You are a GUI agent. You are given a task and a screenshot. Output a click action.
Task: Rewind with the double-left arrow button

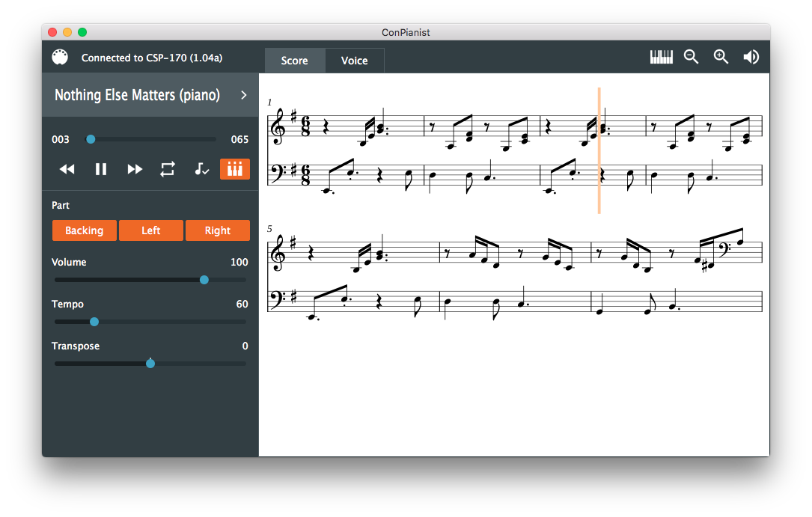tap(67, 169)
